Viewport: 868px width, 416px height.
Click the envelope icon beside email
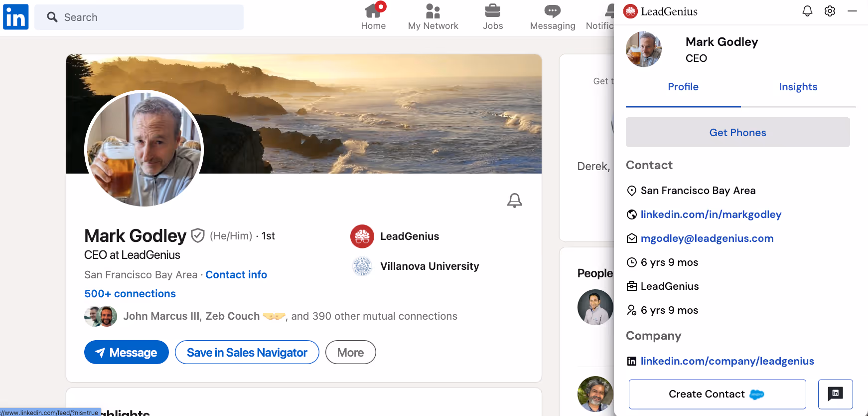(x=631, y=238)
